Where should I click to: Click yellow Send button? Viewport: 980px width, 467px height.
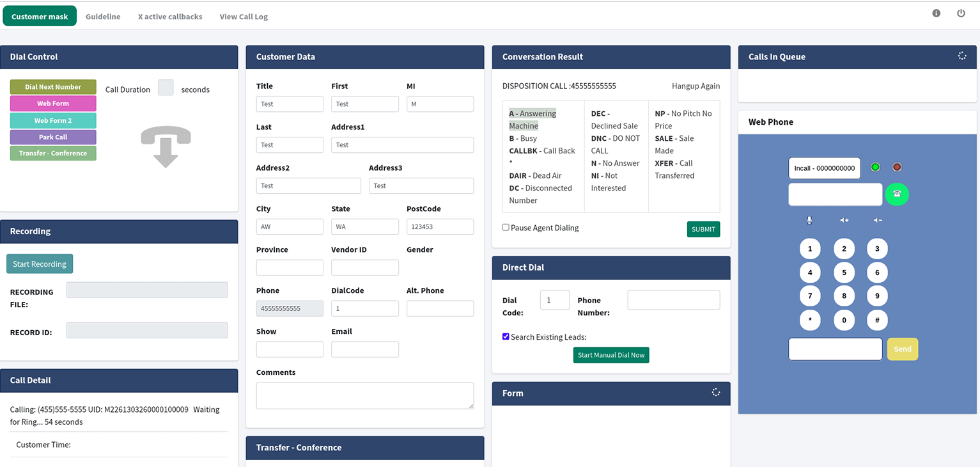point(903,349)
